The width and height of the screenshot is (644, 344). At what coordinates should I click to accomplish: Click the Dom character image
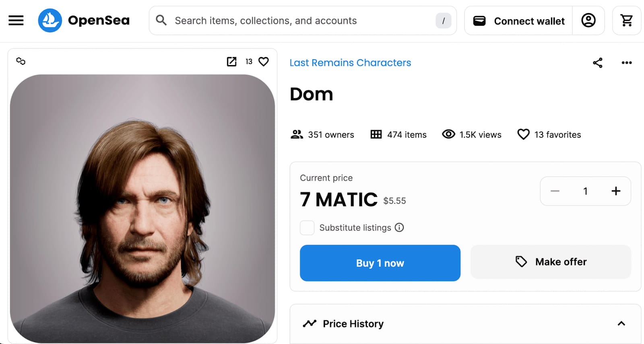[142, 208]
